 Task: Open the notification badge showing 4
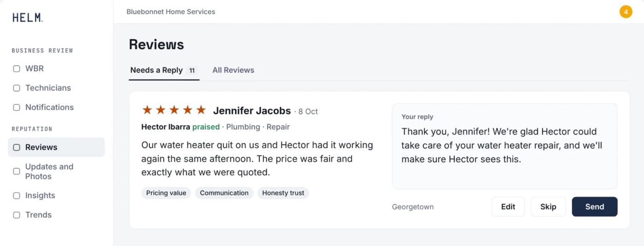coord(626,12)
